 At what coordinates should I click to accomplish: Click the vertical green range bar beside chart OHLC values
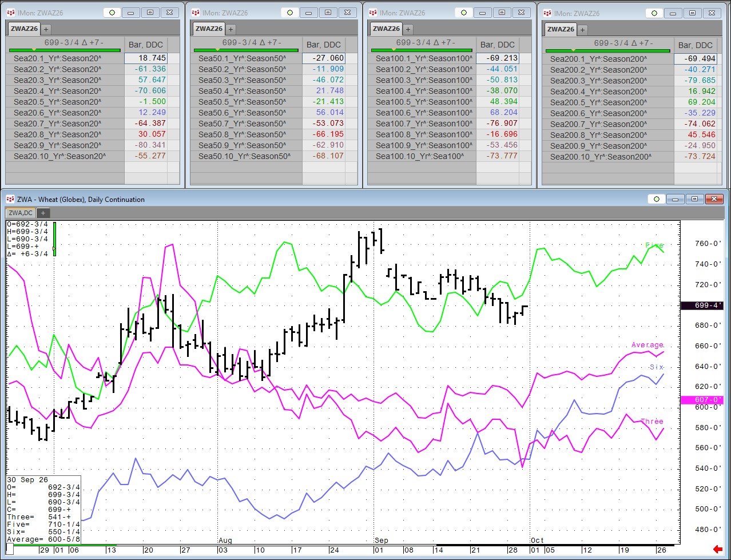click(x=54, y=239)
